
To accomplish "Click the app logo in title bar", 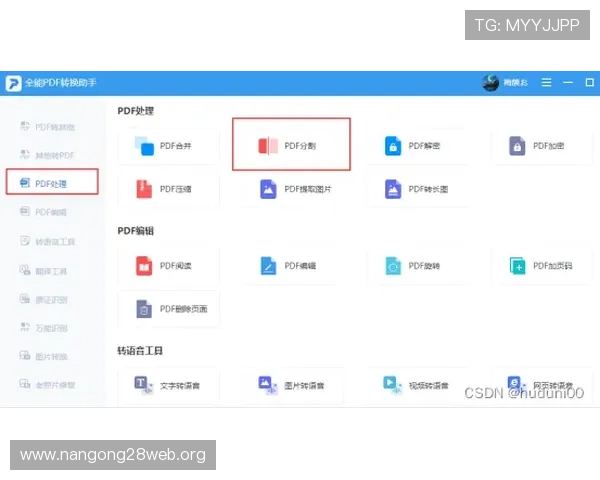I will click(x=13, y=83).
